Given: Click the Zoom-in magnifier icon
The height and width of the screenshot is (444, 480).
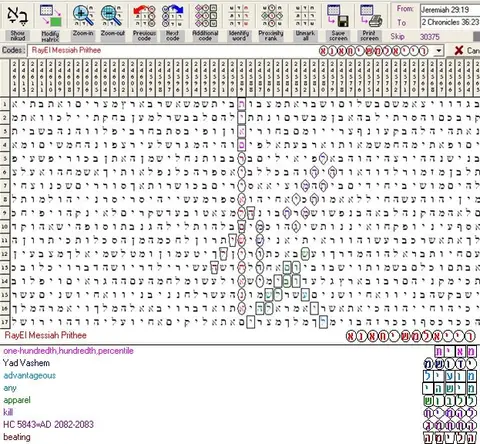Looking at the screenshot, I should tap(83, 16).
